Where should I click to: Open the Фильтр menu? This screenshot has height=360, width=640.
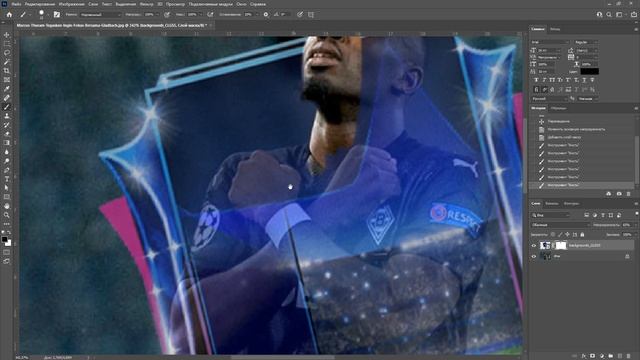click(x=147, y=4)
